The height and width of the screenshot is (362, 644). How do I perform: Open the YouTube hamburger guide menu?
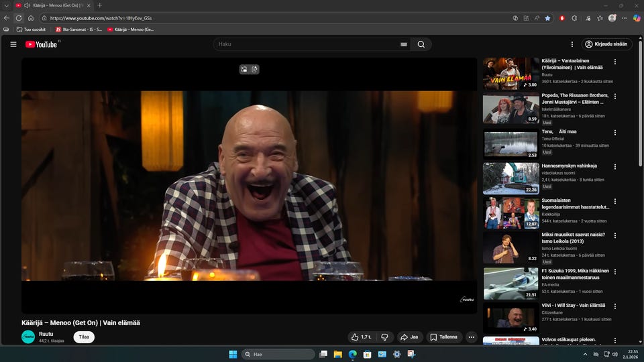coord(13,44)
